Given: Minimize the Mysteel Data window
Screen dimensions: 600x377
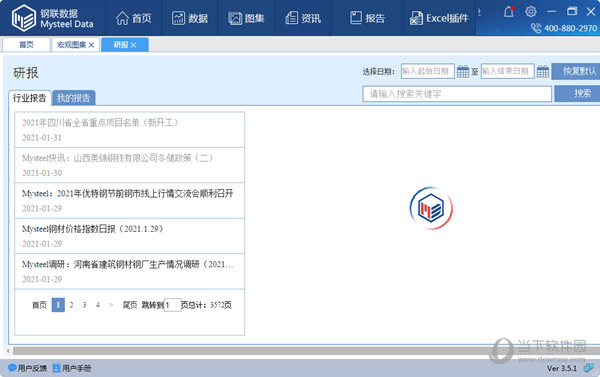Looking at the screenshot, I should click(x=551, y=11).
